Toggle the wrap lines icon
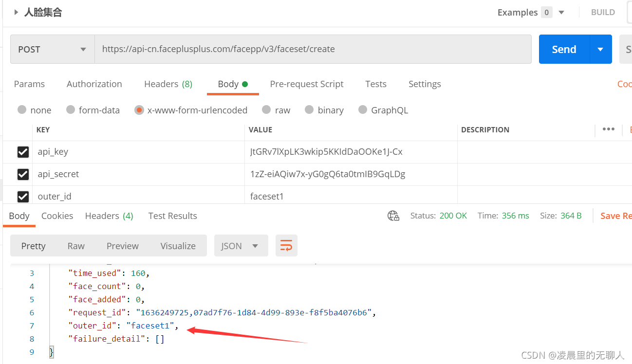632x364 pixels. pyautogui.click(x=286, y=246)
